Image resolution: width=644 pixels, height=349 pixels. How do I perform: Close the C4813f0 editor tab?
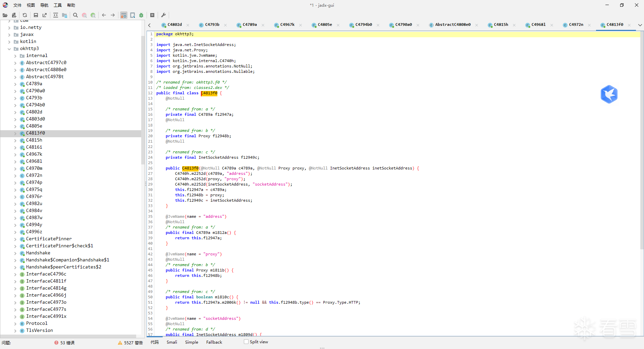click(629, 25)
